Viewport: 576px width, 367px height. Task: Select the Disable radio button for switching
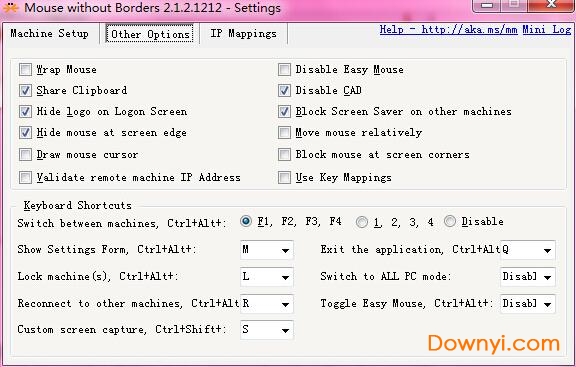(450, 221)
